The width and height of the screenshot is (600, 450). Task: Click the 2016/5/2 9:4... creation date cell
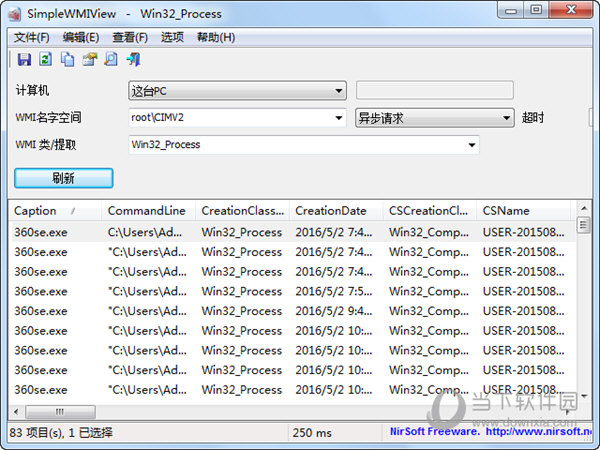[x=334, y=311]
